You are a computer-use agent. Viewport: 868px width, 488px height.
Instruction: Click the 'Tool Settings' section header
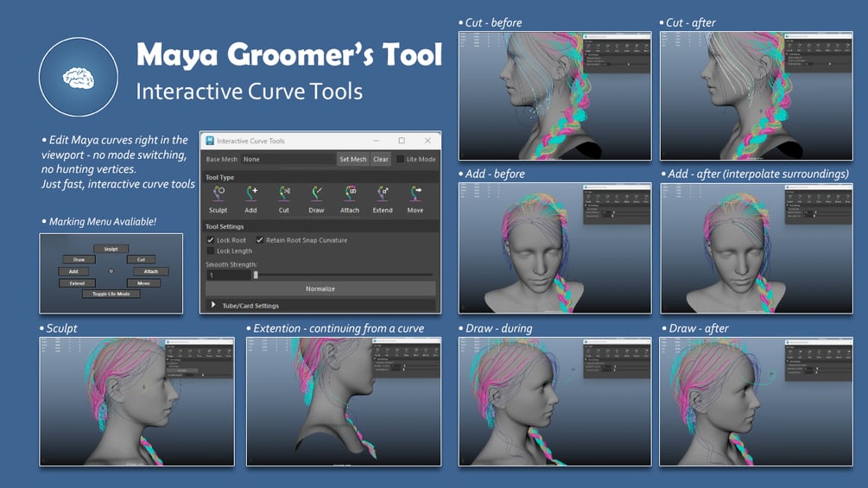point(225,227)
